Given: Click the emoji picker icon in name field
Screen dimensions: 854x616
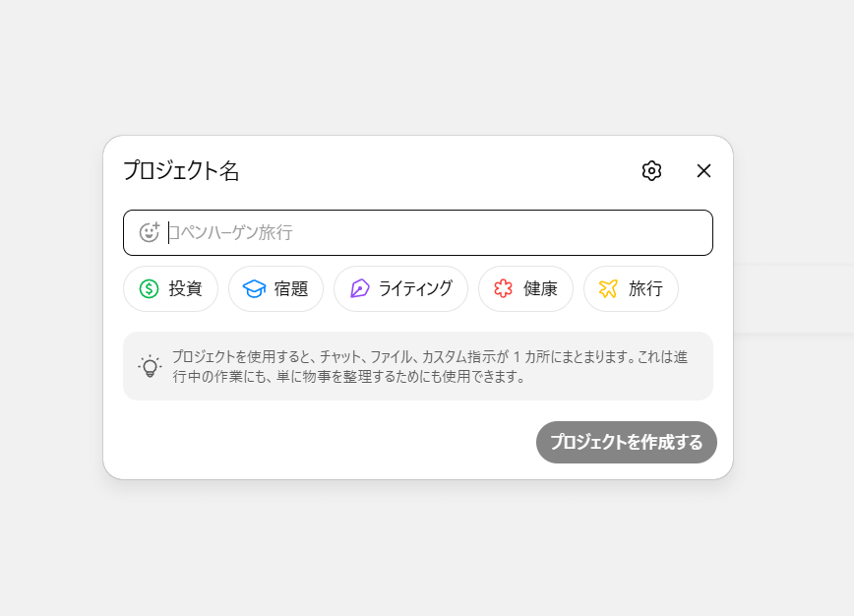Looking at the screenshot, I should [x=150, y=232].
